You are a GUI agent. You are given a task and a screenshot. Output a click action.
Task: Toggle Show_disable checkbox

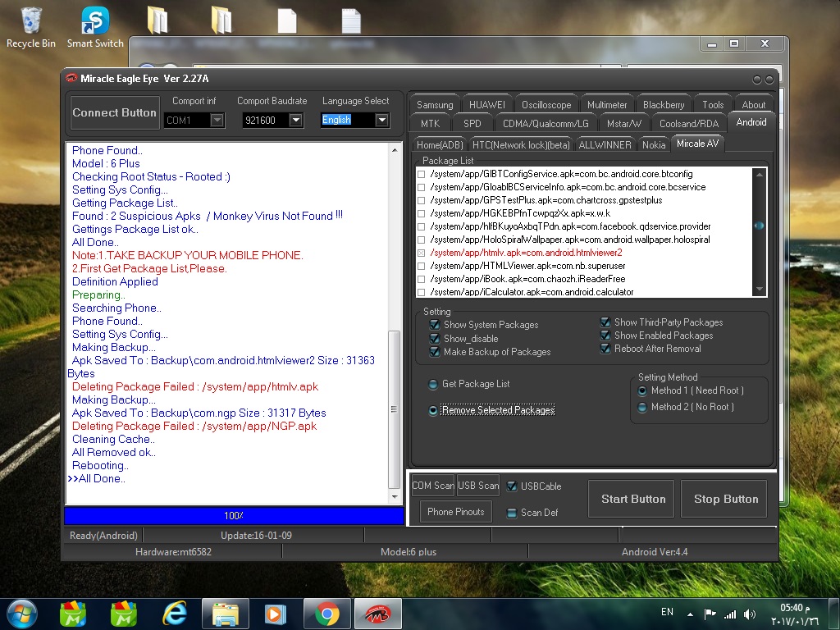tap(435, 339)
